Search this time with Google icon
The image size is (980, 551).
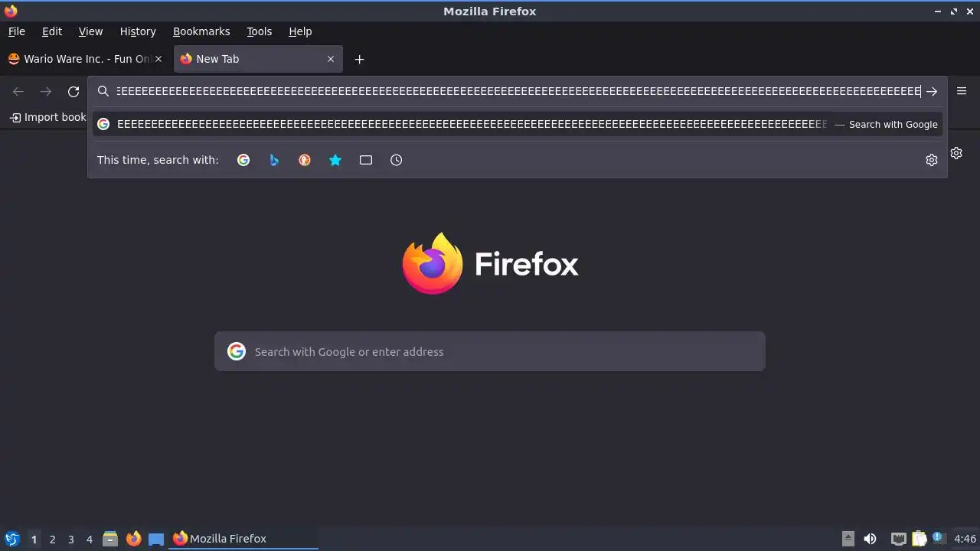coord(243,160)
